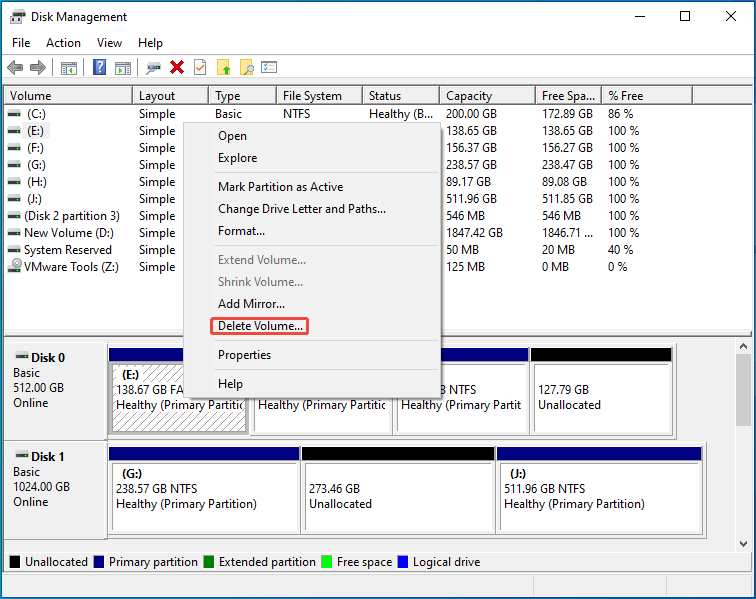Click the properties checkmark toolbar icon
The height and width of the screenshot is (599, 756).
click(x=200, y=68)
